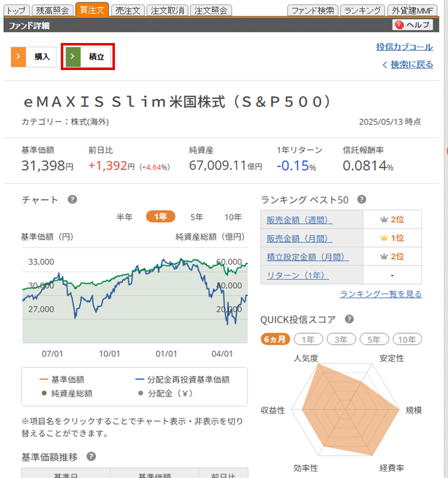This screenshot has height=478, width=448.
Task: Open 投信カブコール link
Action: [404, 47]
